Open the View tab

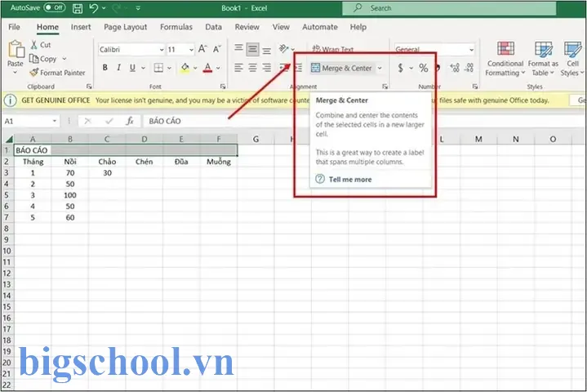pos(281,27)
